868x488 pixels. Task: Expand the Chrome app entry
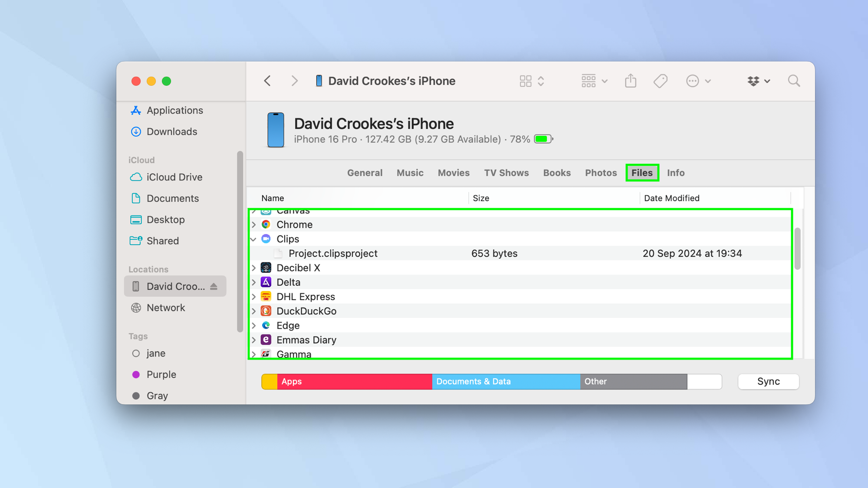pyautogui.click(x=254, y=224)
